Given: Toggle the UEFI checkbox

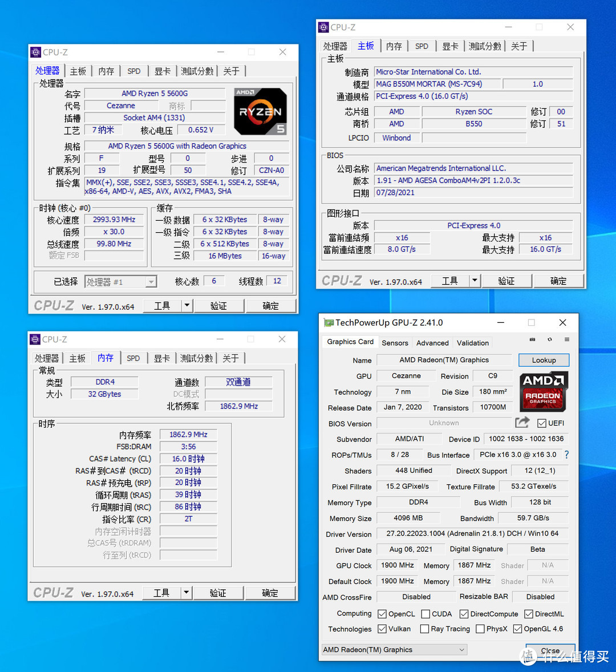Looking at the screenshot, I should coord(542,423).
